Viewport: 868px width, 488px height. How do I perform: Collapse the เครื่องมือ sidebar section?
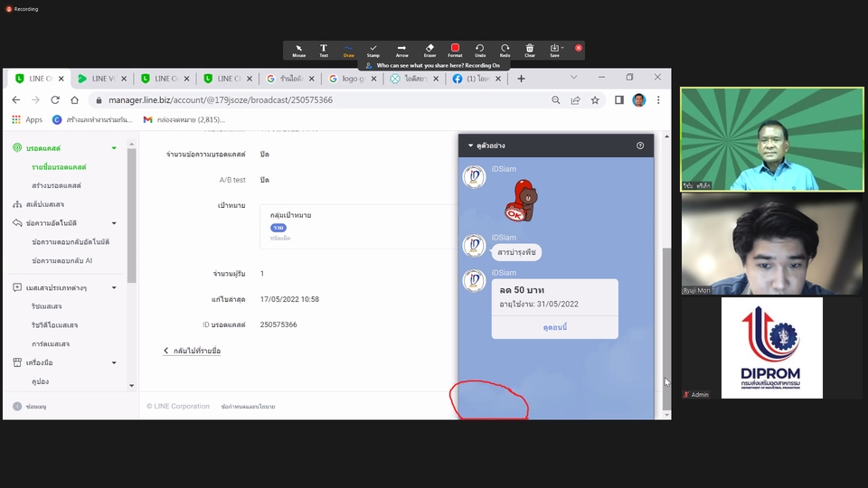(x=114, y=363)
